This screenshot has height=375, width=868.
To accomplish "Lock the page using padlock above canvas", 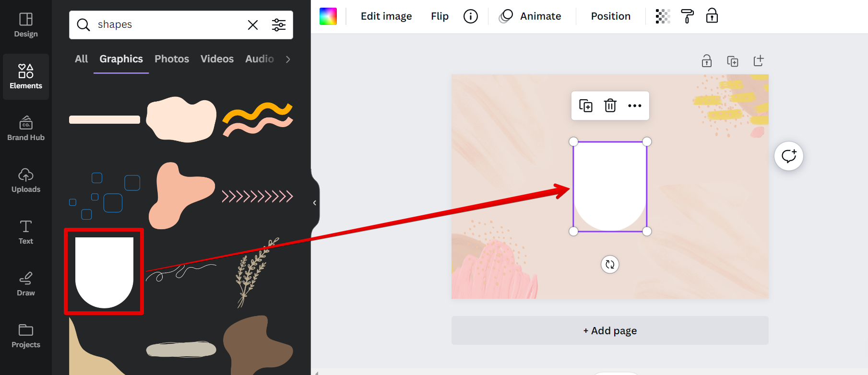I will [x=707, y=61].
